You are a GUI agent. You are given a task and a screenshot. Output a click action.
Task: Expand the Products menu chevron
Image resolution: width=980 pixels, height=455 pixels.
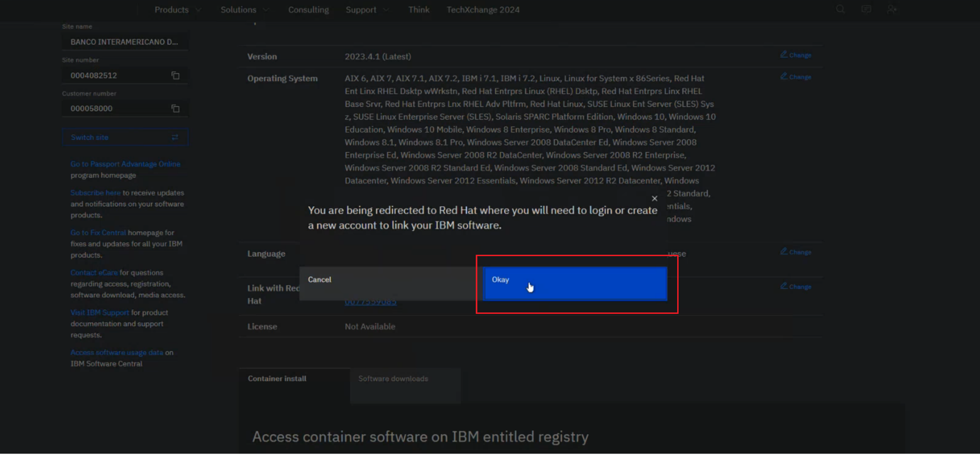[x=198, y=10]
